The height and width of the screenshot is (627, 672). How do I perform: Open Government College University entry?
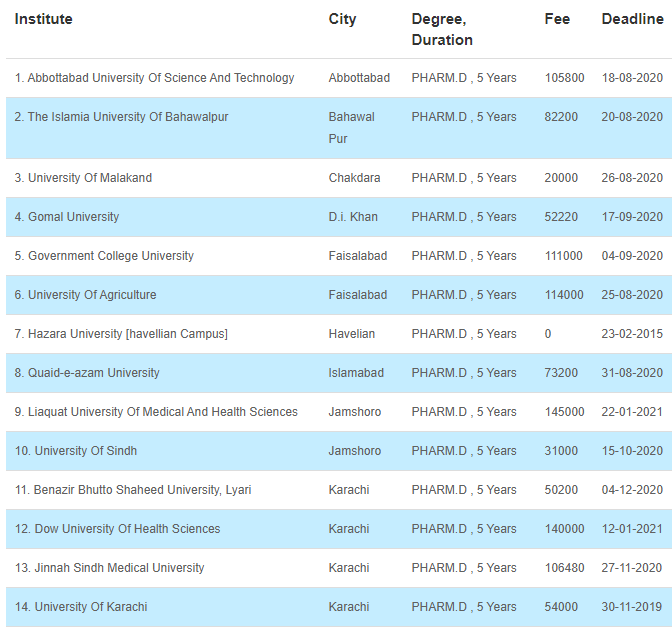(x=111, y=255)
